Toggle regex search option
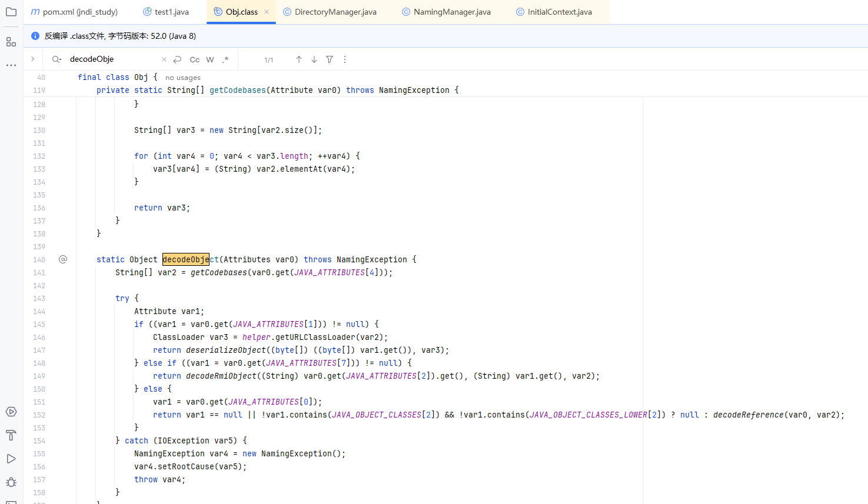 coord(225,59)
